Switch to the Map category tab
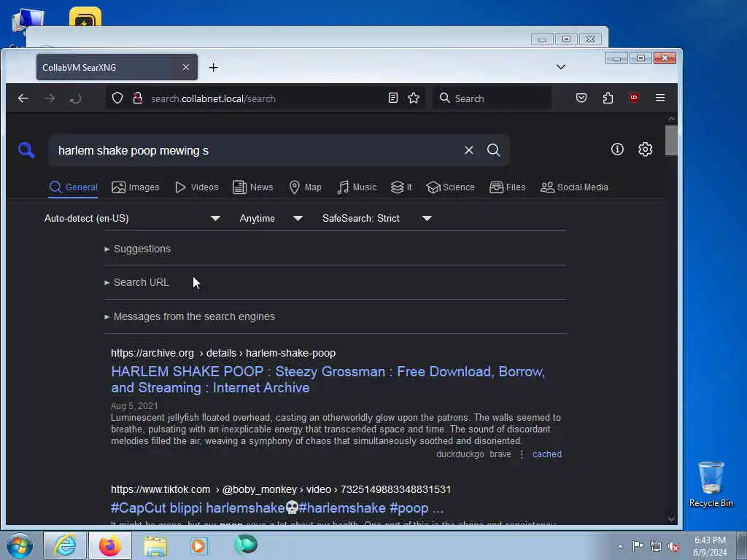This screenshot has height=560, width=747. point(306,187)
